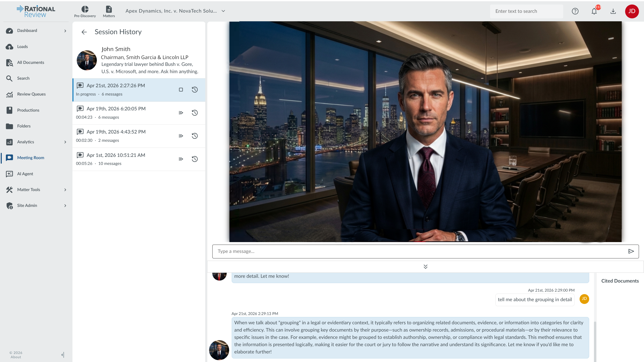
Task: Expand the Analytics sidebar submenu
Action: point(65,142)
